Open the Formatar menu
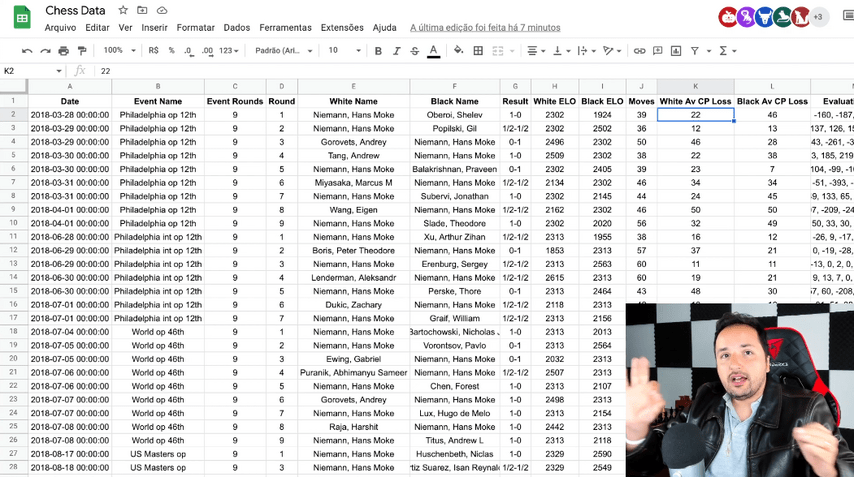 (196, 27)
